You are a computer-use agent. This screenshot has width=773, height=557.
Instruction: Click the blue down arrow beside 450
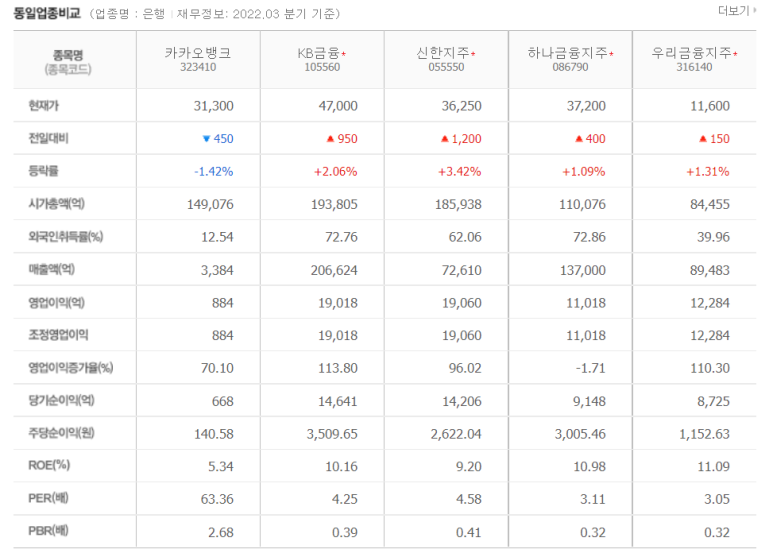coord(207,139)
